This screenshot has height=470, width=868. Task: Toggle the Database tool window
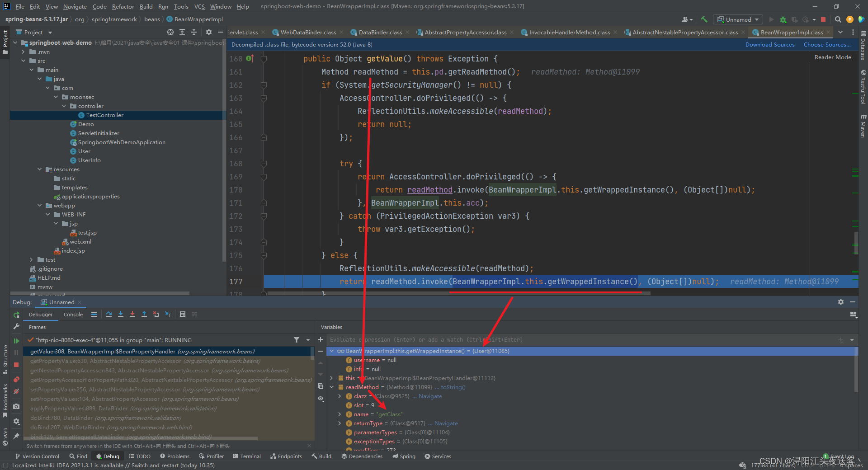(x=863, y=46)
